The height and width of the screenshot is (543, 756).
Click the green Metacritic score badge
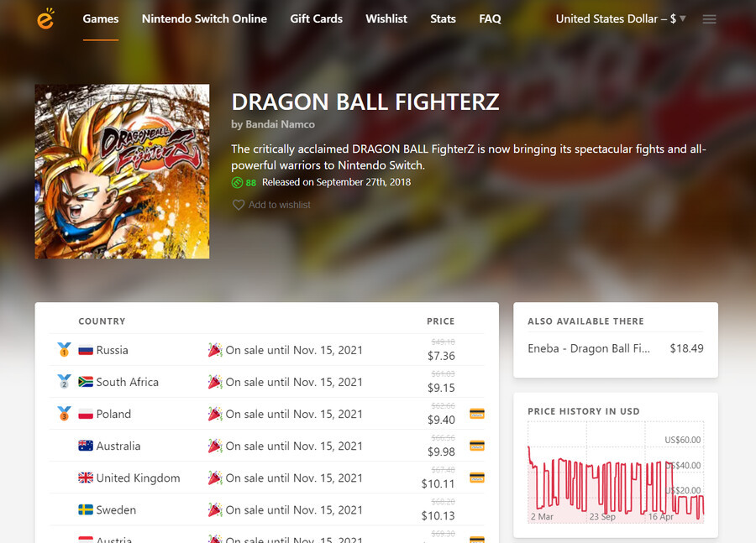pos(244,183)
